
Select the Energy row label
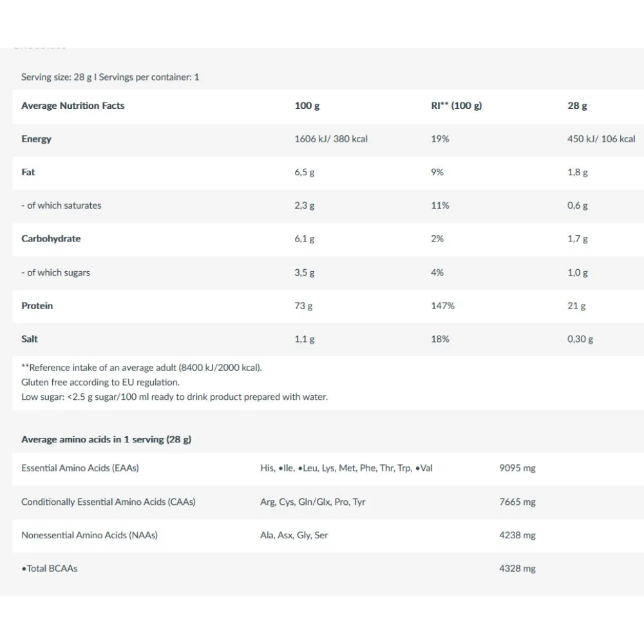pyautogui.click(x=36, y=139)
